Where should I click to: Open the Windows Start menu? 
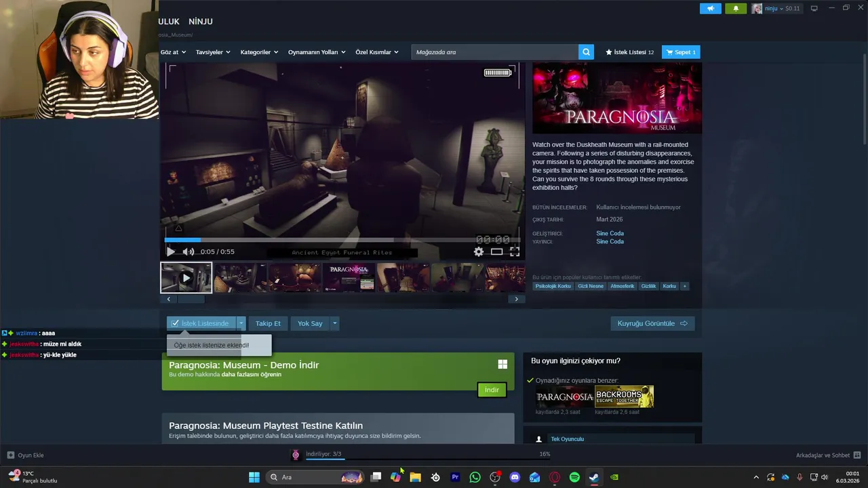click(x=254, y=477)
